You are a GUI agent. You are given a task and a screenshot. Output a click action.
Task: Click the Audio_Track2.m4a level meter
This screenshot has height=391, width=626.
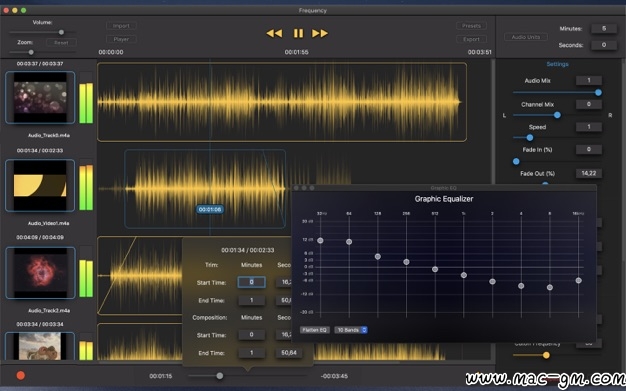86,272
